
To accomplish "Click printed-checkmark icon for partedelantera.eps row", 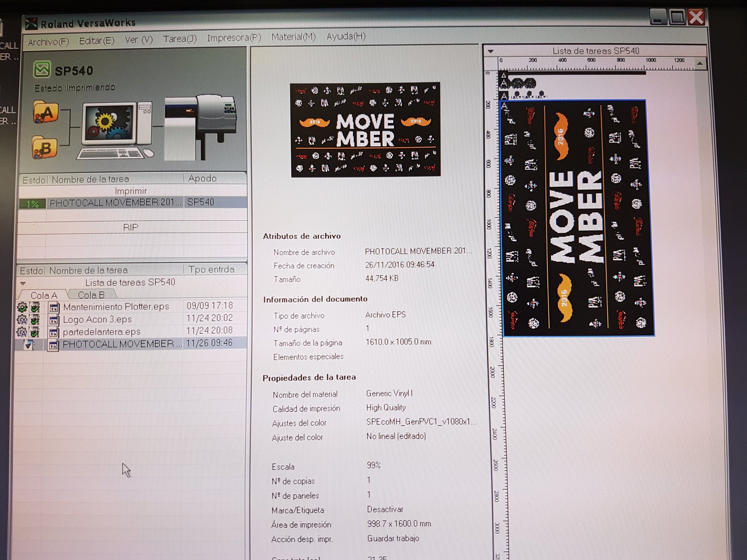I will 35,332.
